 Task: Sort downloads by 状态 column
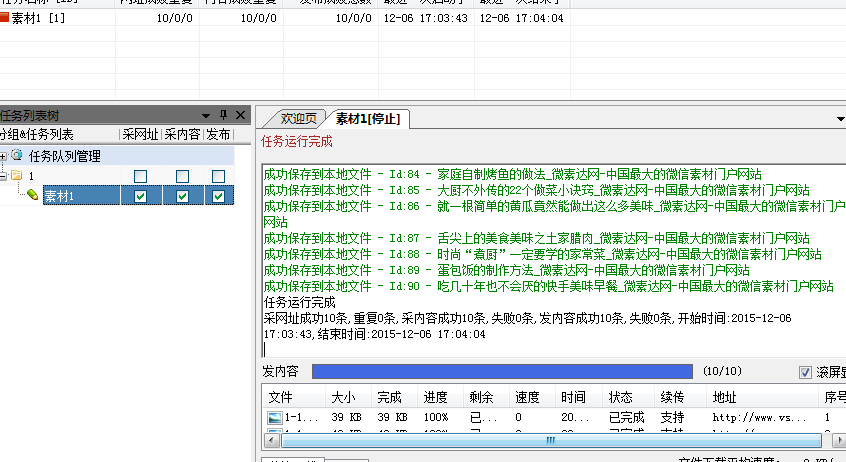pos(627,397)
